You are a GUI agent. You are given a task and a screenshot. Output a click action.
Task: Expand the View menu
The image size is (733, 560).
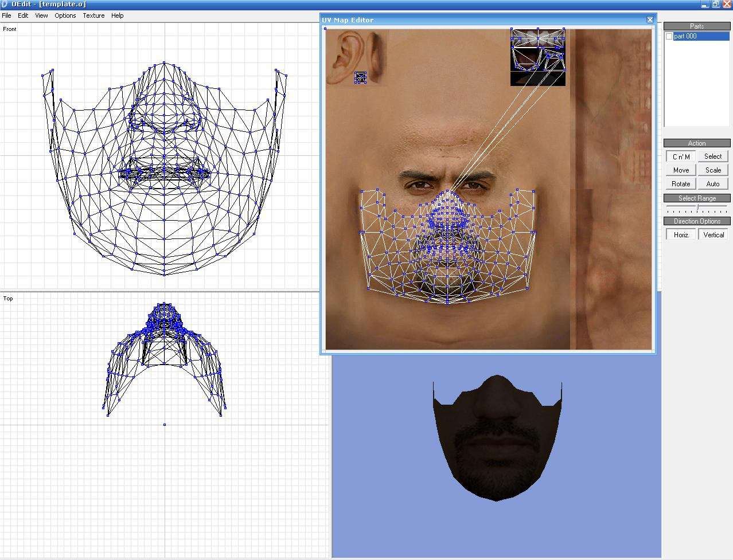pyautogui.click(x=41, y=15)
